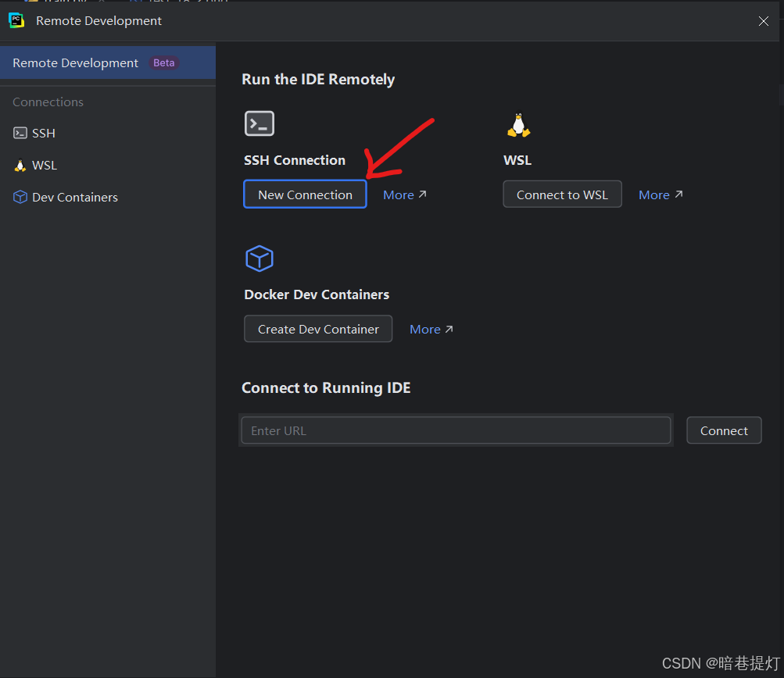
Task: Click the Docker Dev Containers cube icon
Action: (x=259, y=259)
